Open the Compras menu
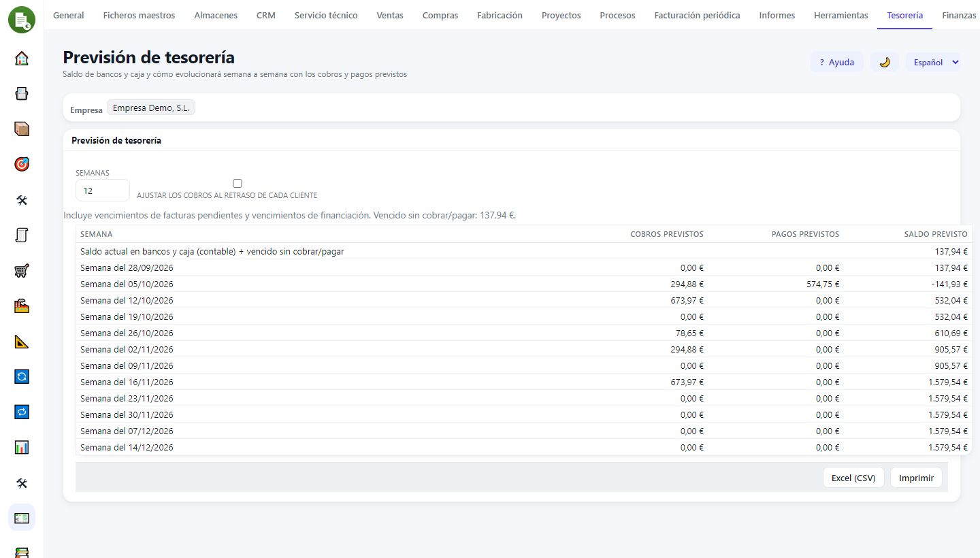 tap(440, 15)
